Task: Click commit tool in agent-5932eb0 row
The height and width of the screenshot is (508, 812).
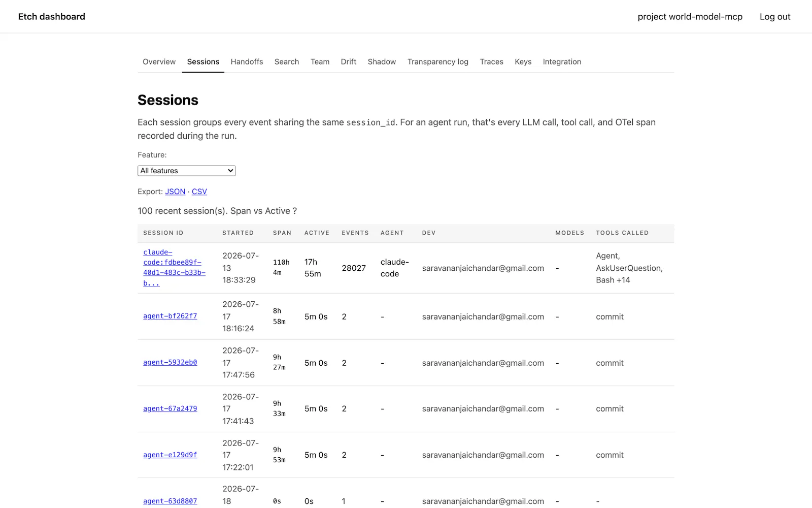Action: (610, 363)
